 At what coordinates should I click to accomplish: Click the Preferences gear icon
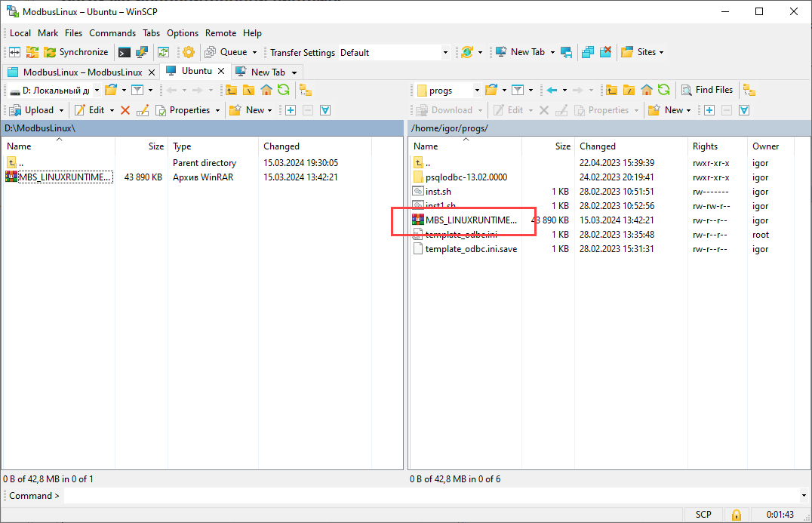(x=189, y=52)
